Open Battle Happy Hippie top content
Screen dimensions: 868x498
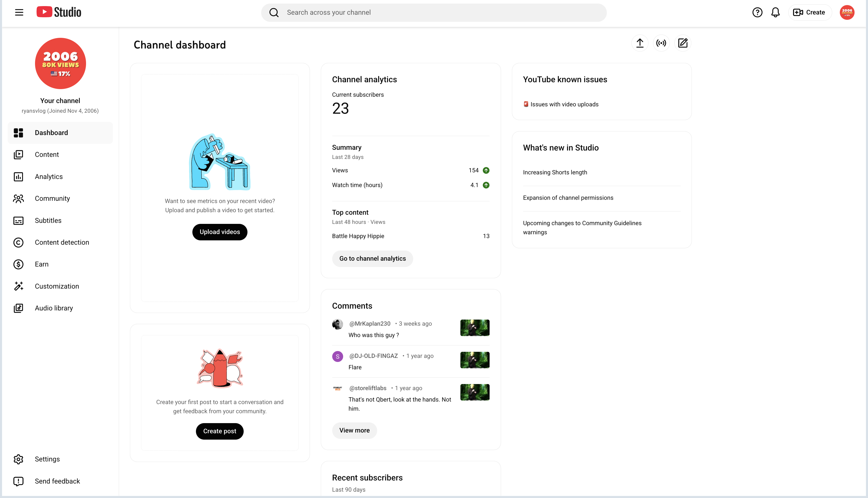tap(358, 236)
